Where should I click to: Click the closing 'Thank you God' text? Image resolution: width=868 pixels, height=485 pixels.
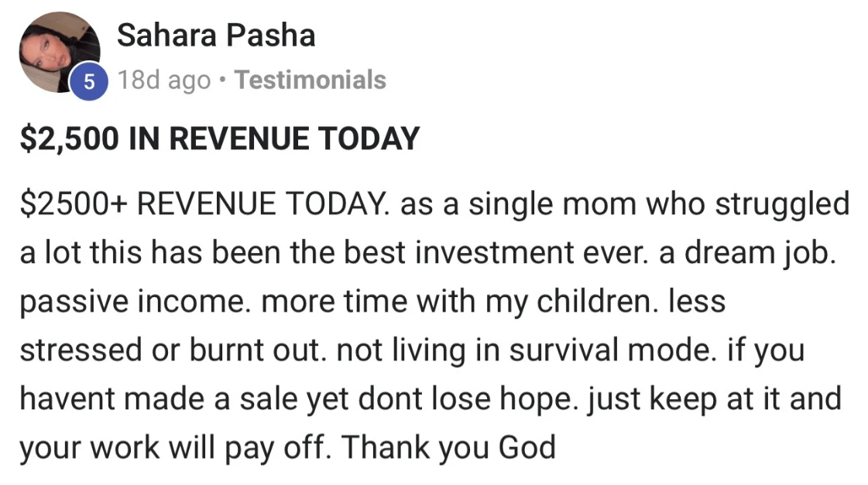coord(448,447)
